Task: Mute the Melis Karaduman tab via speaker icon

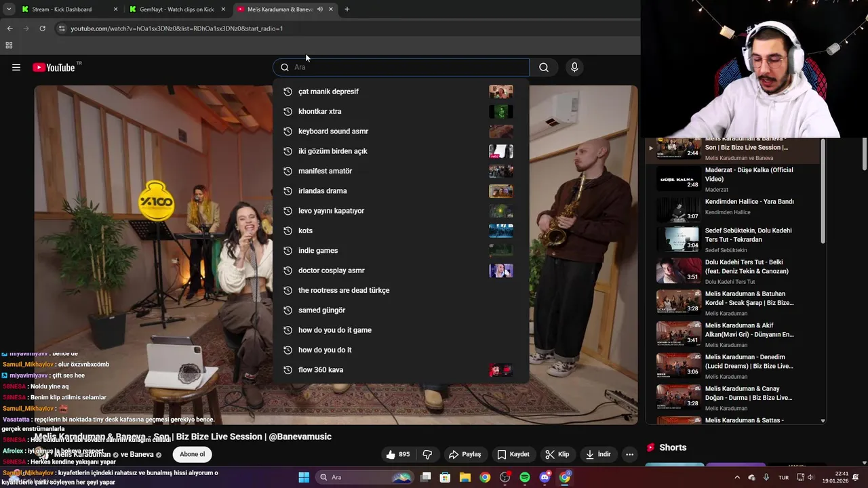Action: pyautogui.click(x=320, y=9)
